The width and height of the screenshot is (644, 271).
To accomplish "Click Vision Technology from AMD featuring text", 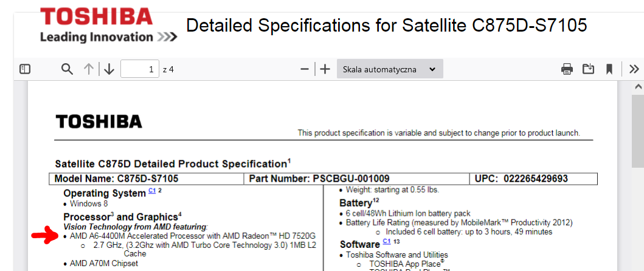I will click(x=136, y=227).
